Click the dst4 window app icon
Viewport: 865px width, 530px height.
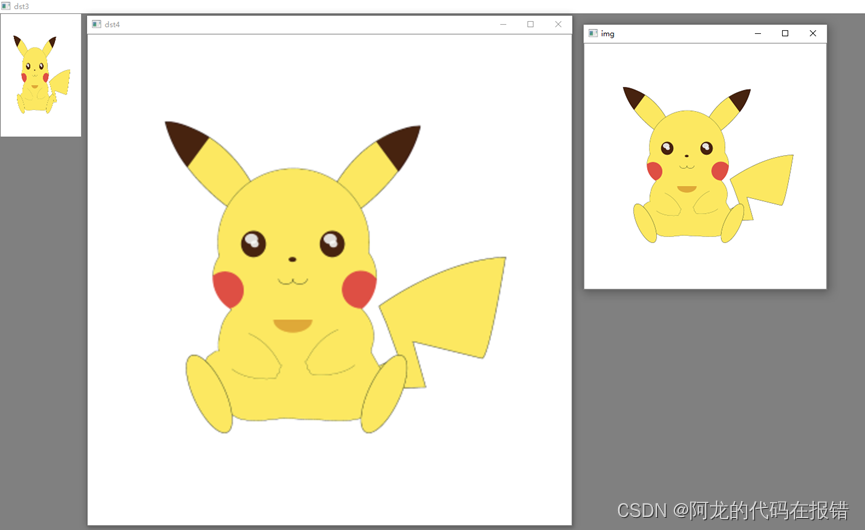pos(97,24)
